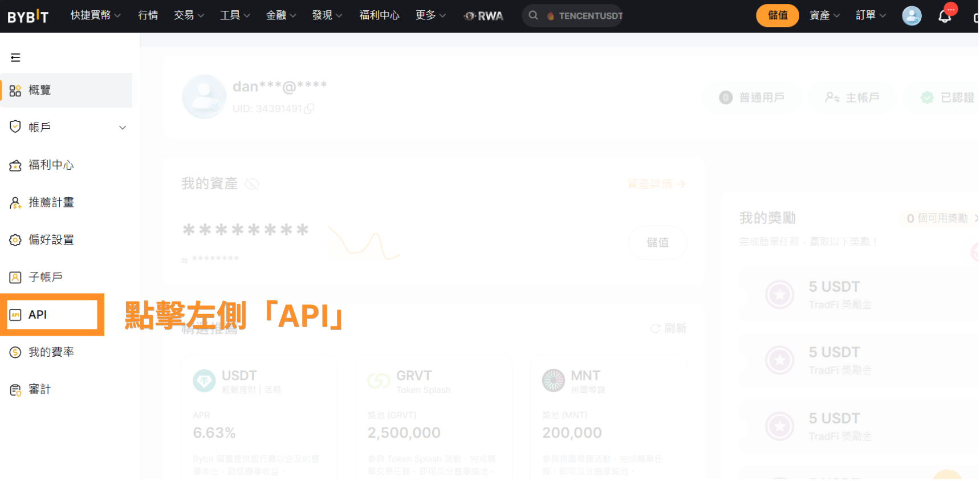Open 行情 in the top menu
This screenshot has width=980, height=481.
click(148, 15)
